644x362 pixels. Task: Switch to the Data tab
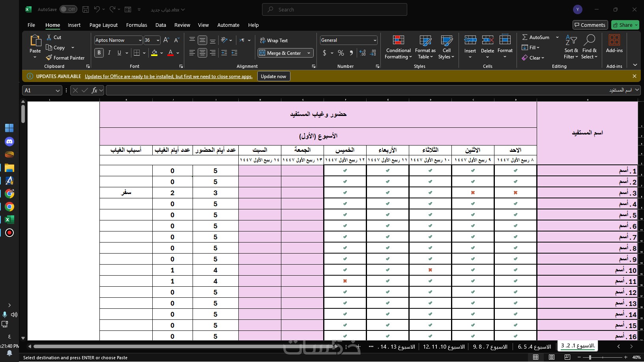point(161,25)
